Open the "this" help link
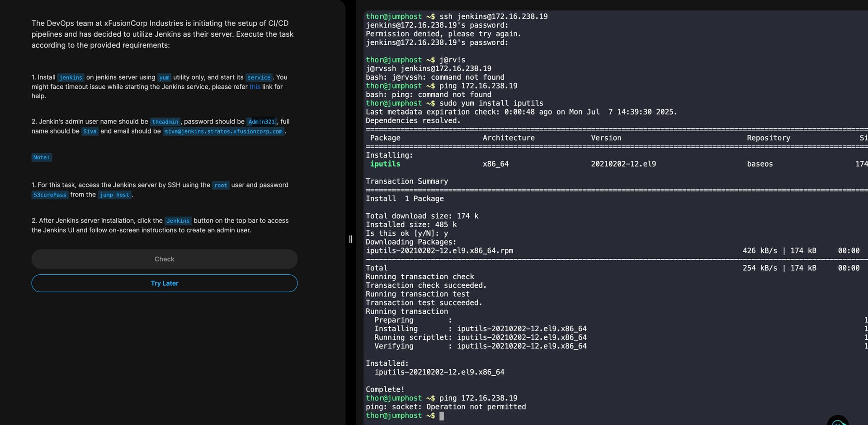Screen dimensions: 868x425 coord(255,87)
